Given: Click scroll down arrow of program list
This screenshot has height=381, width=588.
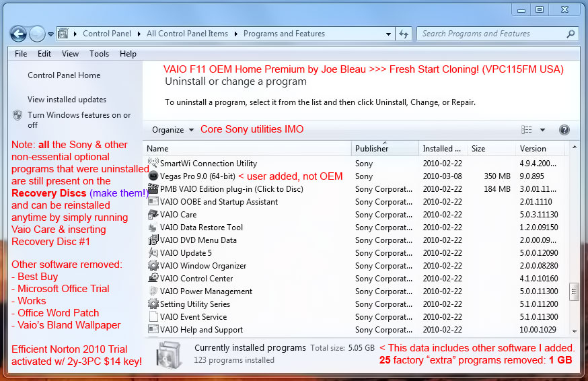Looking at the screenshot, I should pyautogui.click(x=575, y=331).
